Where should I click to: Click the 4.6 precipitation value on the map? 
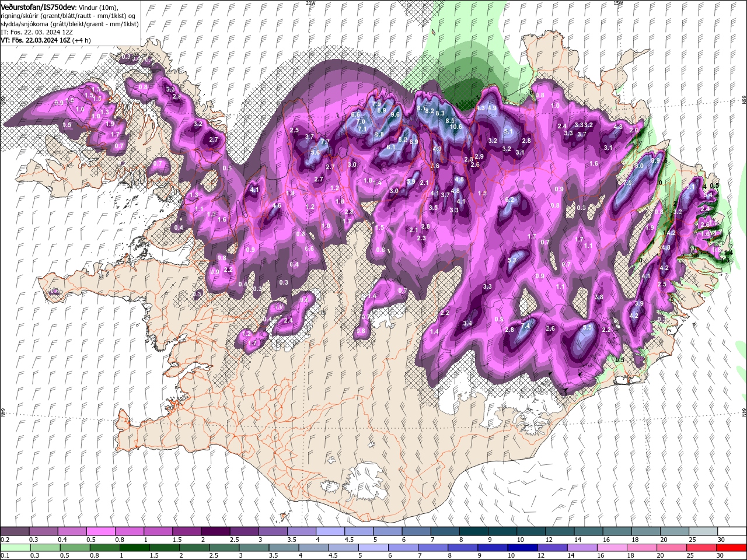277,205
